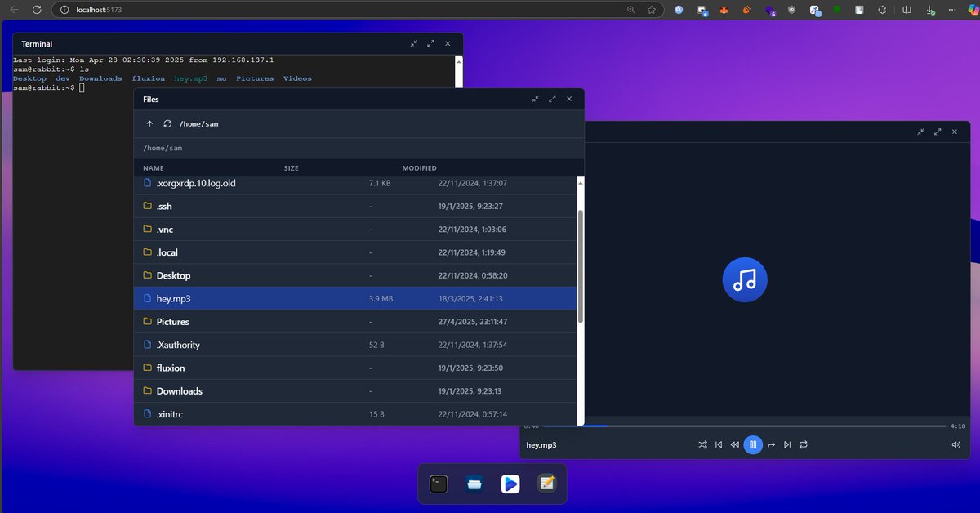Screen dimensions: 980x513
Task: Maximize the media player window
Action: [x=938, y=132]
